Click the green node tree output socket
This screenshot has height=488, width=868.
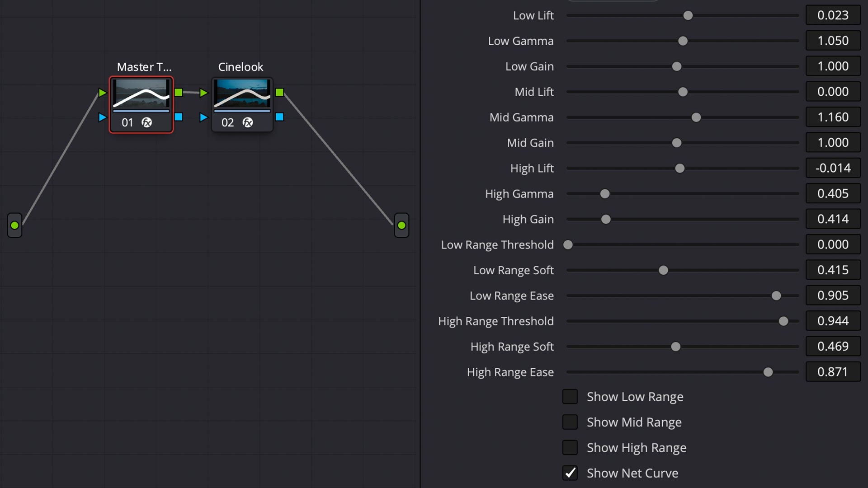401,225
